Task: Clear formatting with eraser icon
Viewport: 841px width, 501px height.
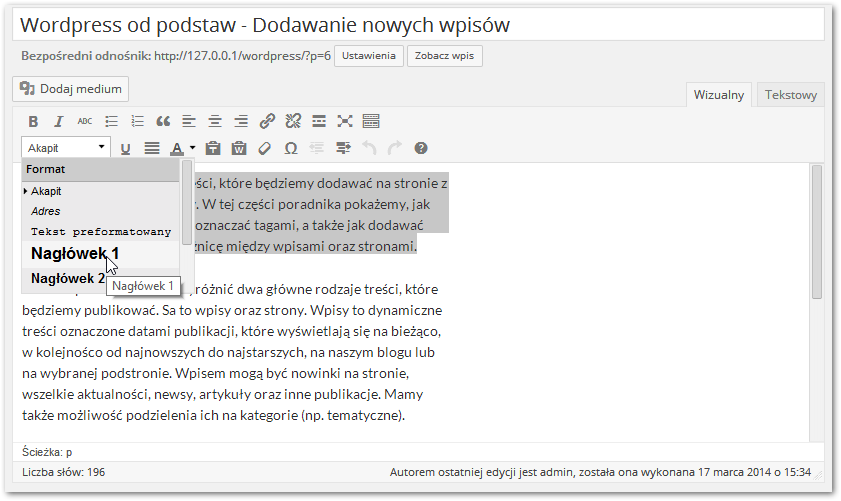Action: (x=264, y=149)
